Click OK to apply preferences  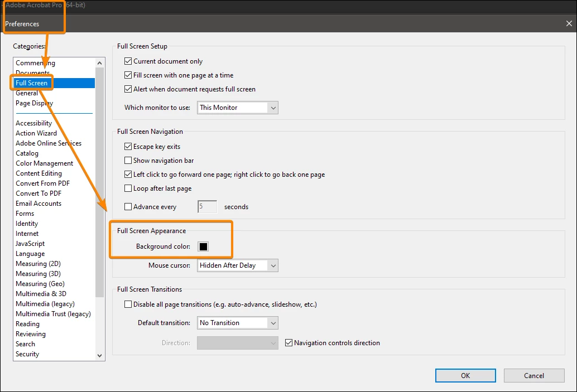pos(465,375)
